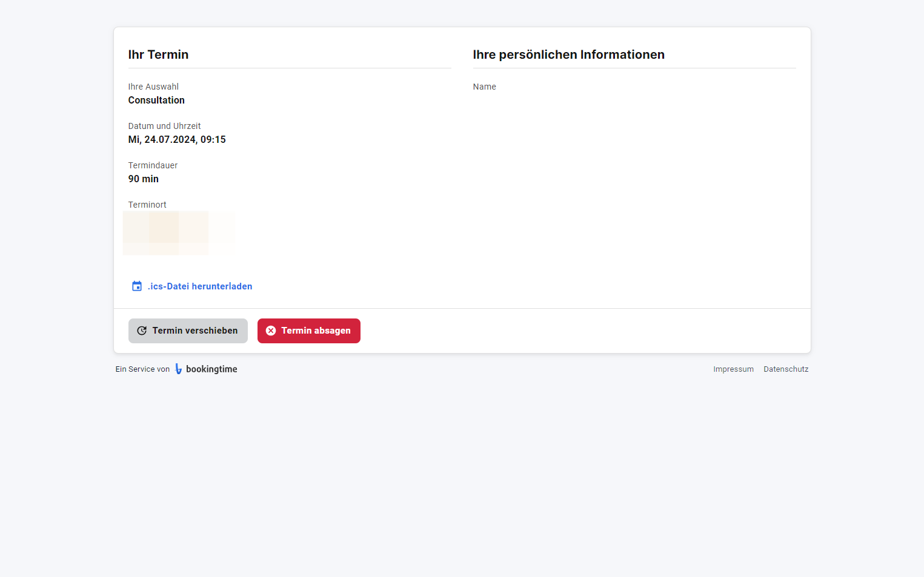Click the Datum und Uhrzeit label
Screen dimensions: 924x577
[x=164, y=127]
